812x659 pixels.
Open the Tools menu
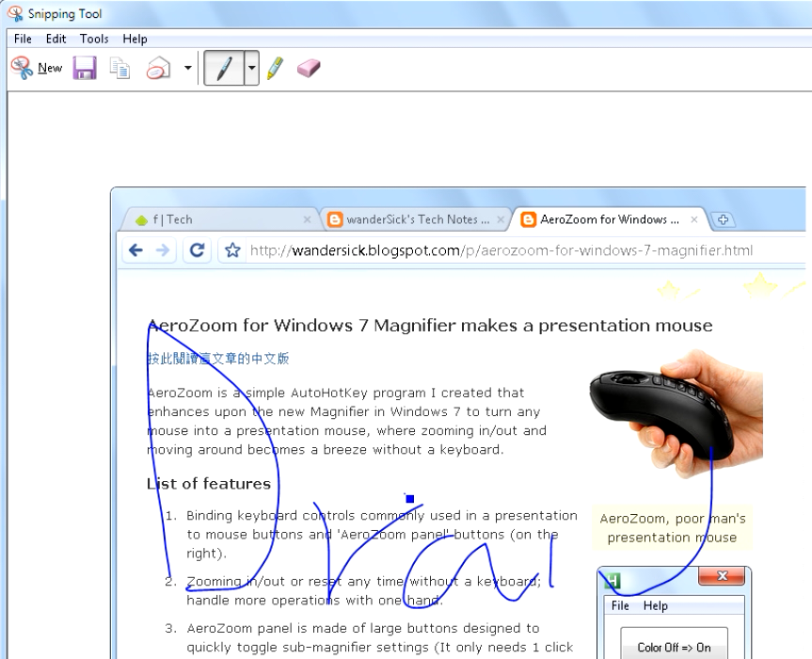pos(94,39)
